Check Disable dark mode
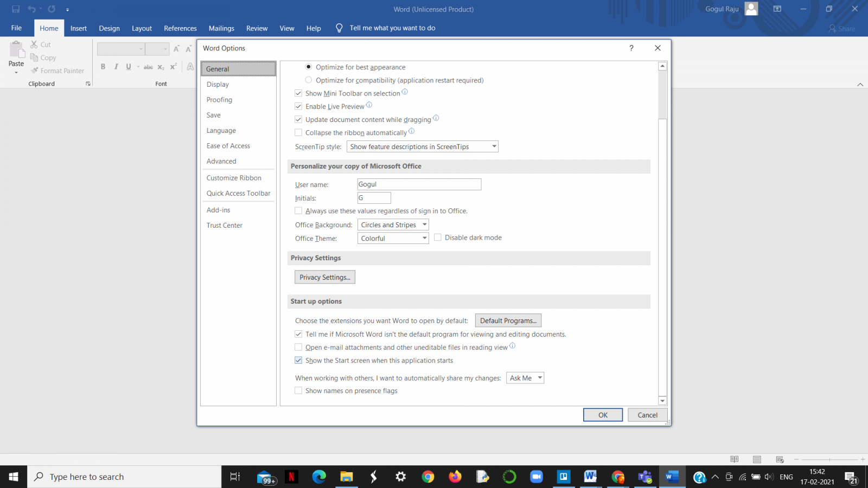Screen dimensions: 868x488 [x=438, y=237]
